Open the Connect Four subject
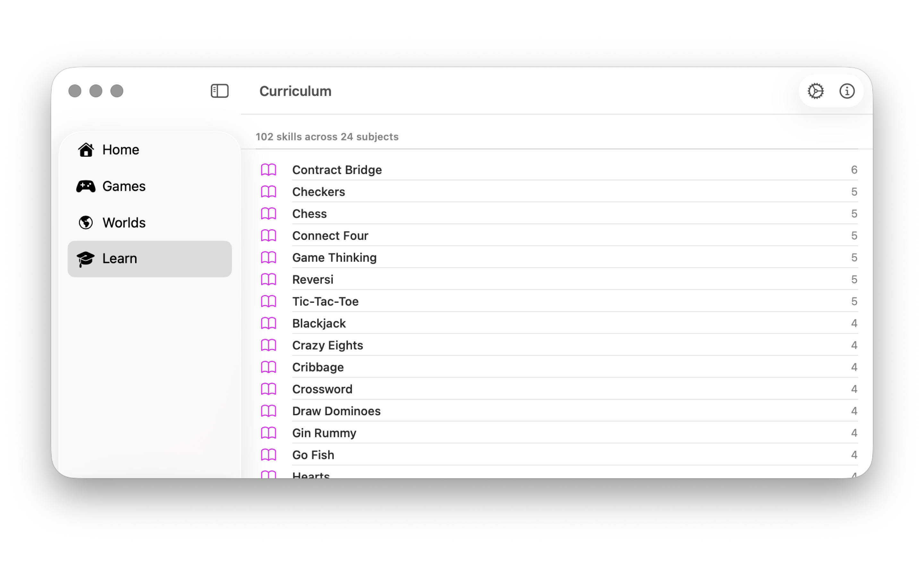The width and height of the screenshot is (924, 578). (x=557, y=235)
